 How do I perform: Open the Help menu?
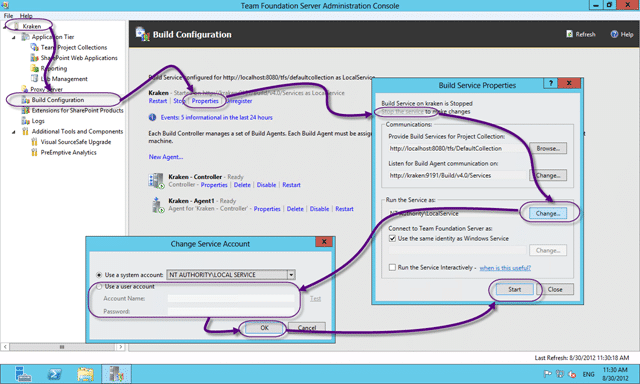point(26,16)
